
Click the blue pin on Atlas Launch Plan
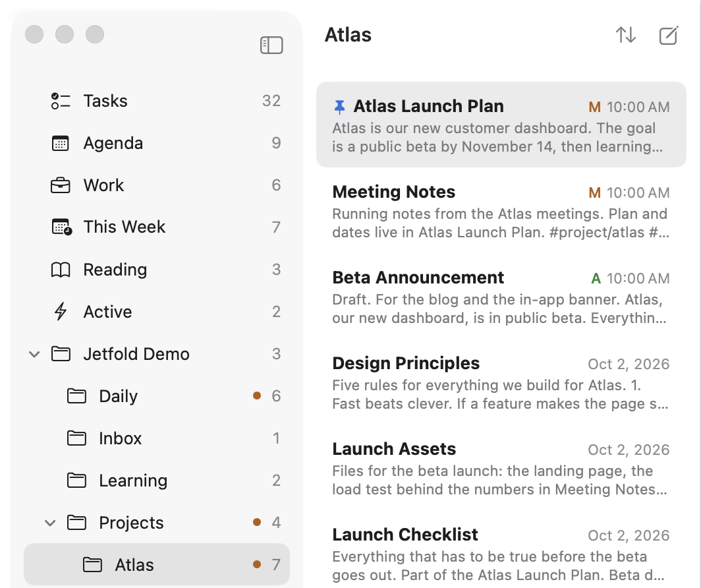pyautogui.click(x=340, y=107)
